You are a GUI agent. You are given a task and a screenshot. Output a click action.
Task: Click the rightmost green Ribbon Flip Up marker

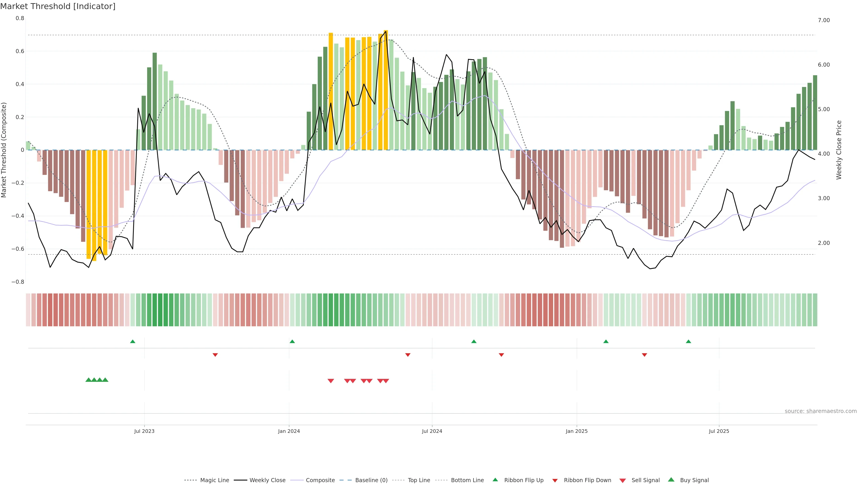688,342
